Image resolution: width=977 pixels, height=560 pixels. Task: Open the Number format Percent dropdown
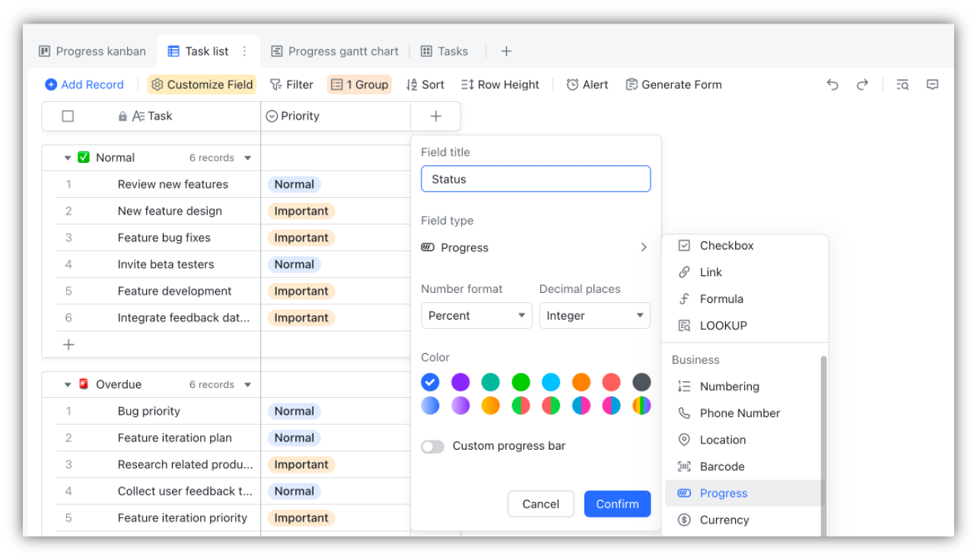(476, 316)
